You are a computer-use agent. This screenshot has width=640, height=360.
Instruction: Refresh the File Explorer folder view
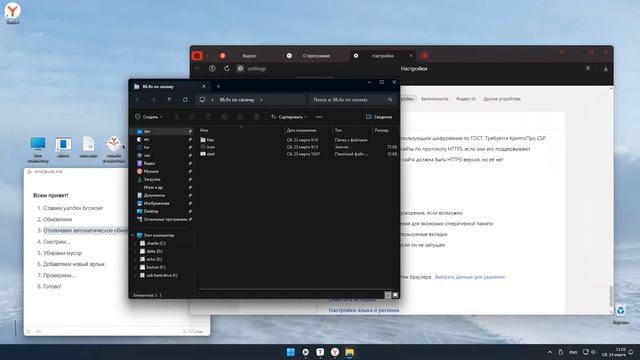[x=185, y=100]
